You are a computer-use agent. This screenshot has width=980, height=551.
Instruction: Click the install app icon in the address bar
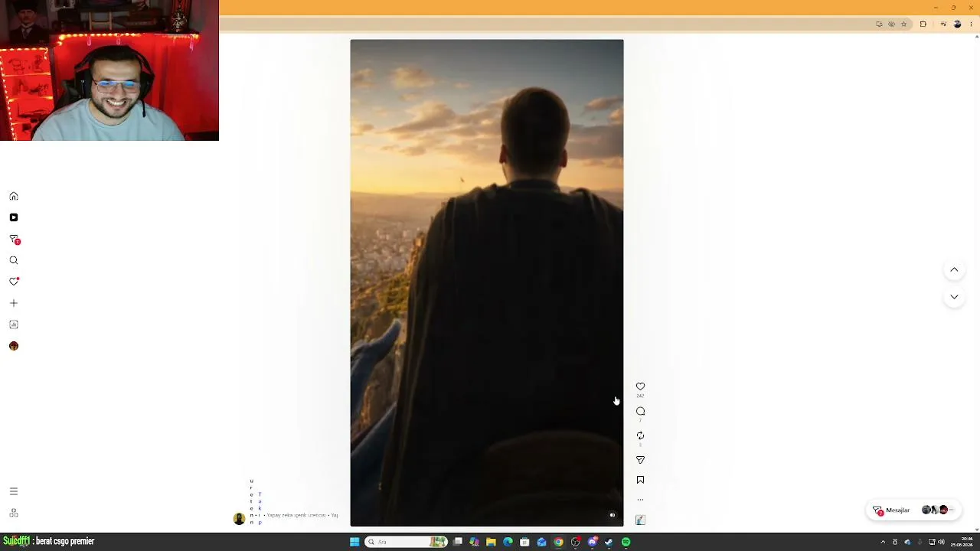(879, 24)
